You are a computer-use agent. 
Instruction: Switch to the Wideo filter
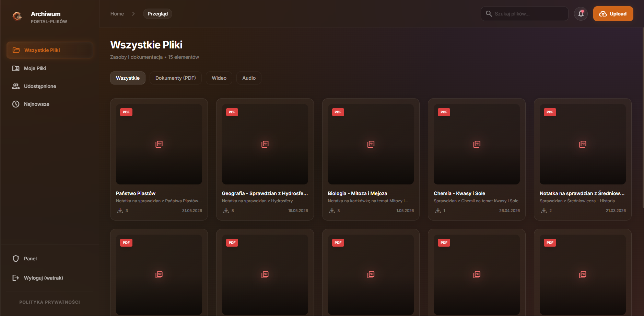click(219, 78)
